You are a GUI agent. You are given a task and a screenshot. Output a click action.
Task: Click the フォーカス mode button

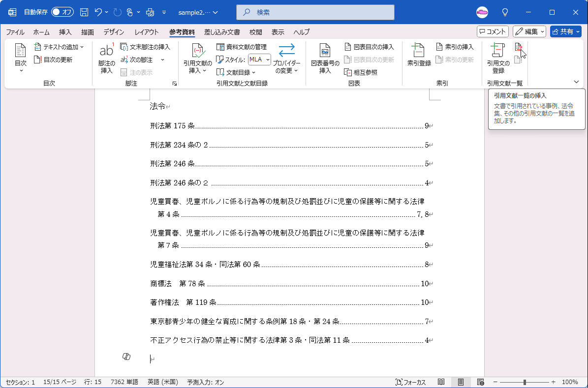[411, 383]
